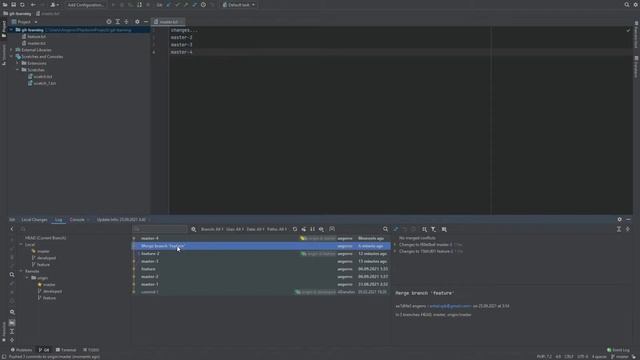Open the Git tool window button
The width and height of the screenshot is (640, 360).
tap(44, 350)
